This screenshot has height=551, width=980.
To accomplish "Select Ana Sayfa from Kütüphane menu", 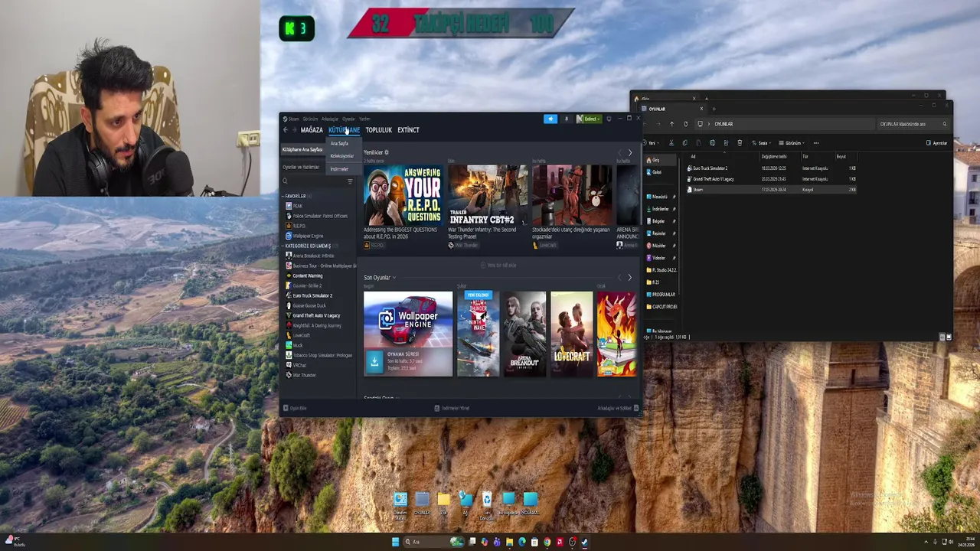I will click(339, 143).
